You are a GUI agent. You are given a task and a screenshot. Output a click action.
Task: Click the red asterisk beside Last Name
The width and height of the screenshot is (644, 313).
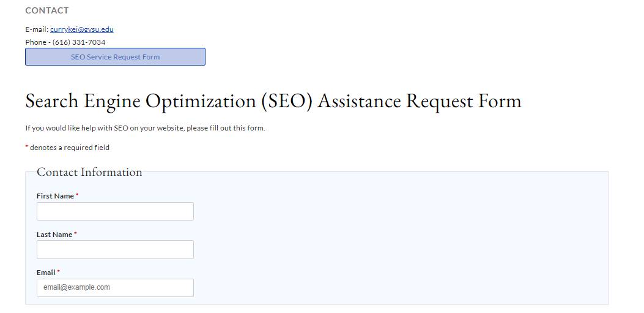(75, 234)
